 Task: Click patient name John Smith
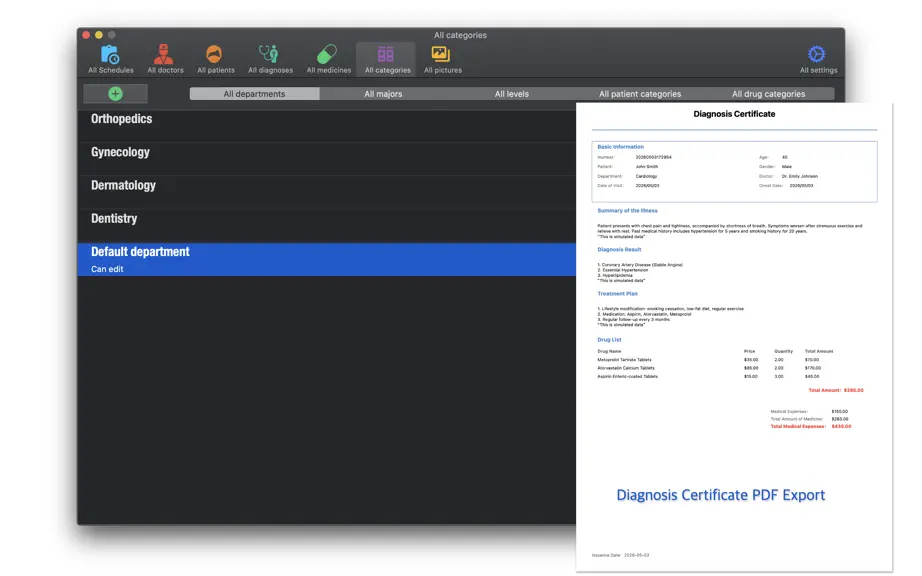pyautogui.click(x=647, y=167)
